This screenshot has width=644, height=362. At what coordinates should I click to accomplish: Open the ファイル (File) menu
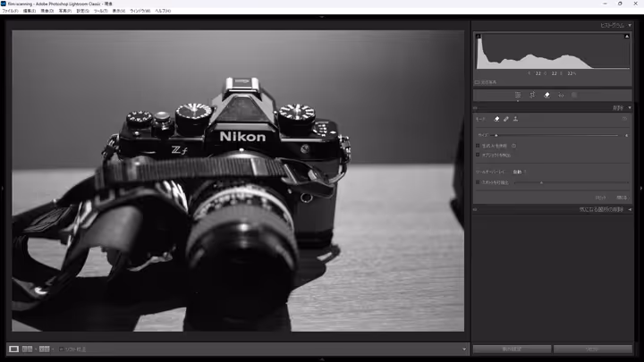10,11
